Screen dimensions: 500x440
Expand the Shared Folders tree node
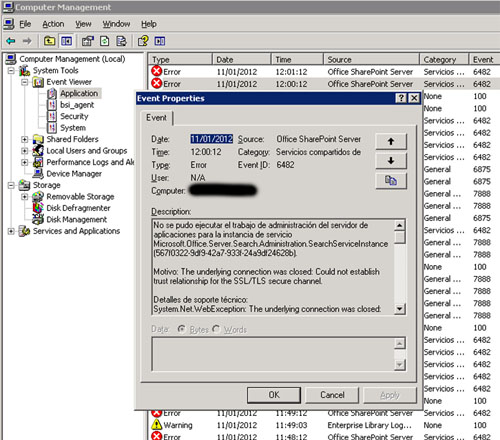25,139
